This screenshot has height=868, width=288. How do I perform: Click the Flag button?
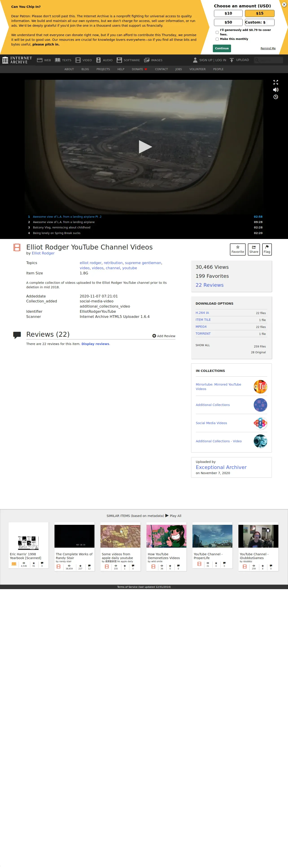click(267, 249)
